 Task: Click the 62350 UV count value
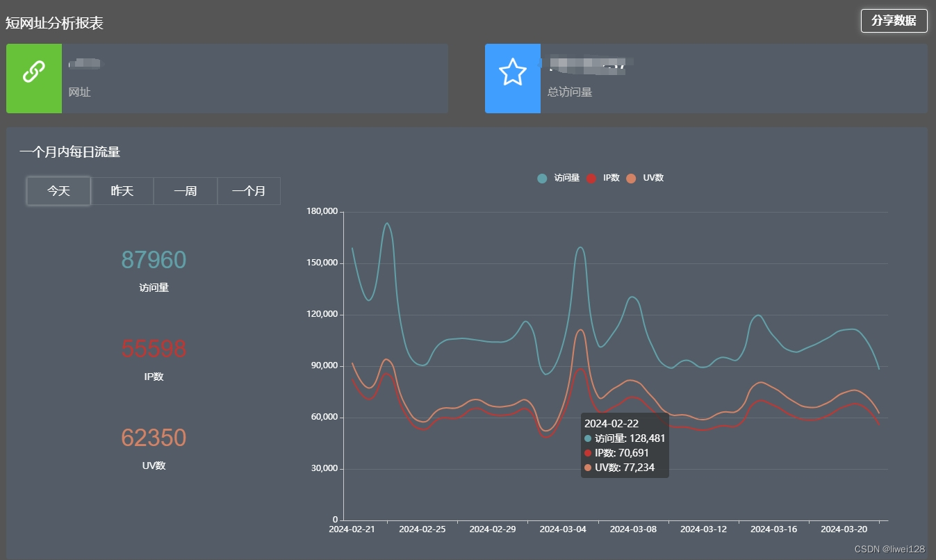tap(154, 438)
